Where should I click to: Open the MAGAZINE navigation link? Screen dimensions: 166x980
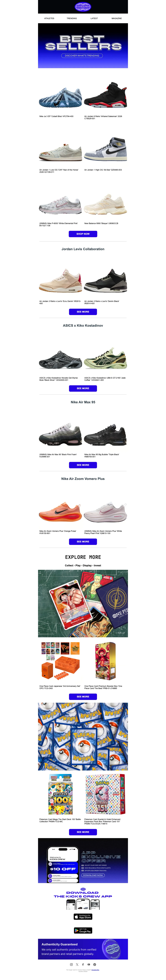(x=116, y=18)
